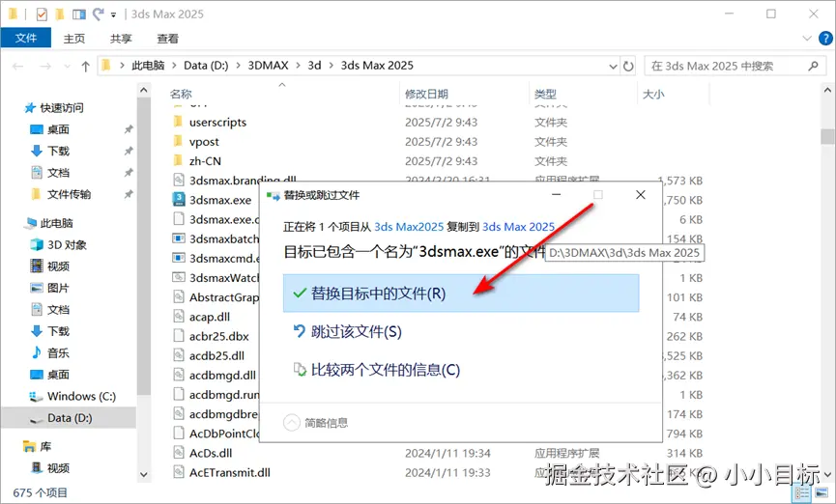Click the properties checkmark quick-access icon

[x=42, y=14]
